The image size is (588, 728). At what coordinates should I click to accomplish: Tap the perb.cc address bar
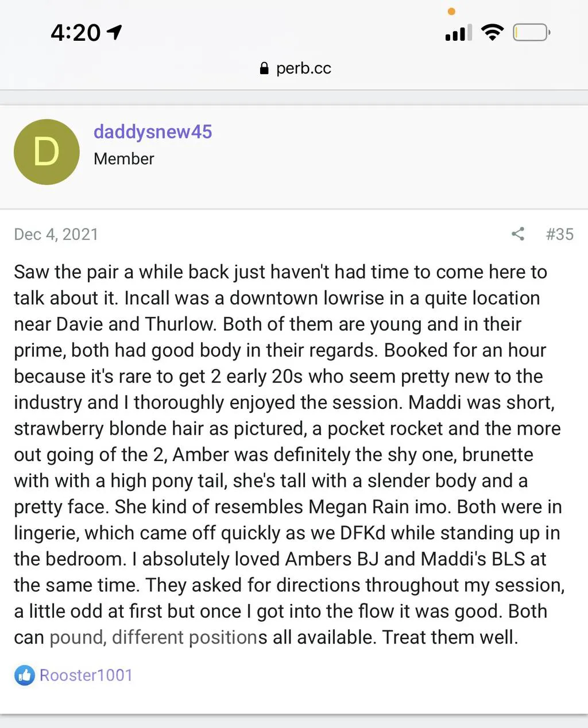pos(303,69)
